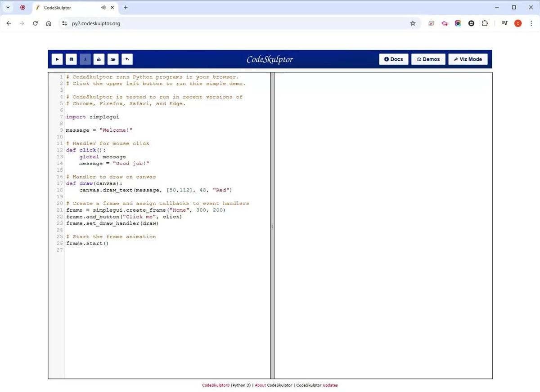Run the program with the play button
Screen dimensions: 540x392
coord(57,59)
